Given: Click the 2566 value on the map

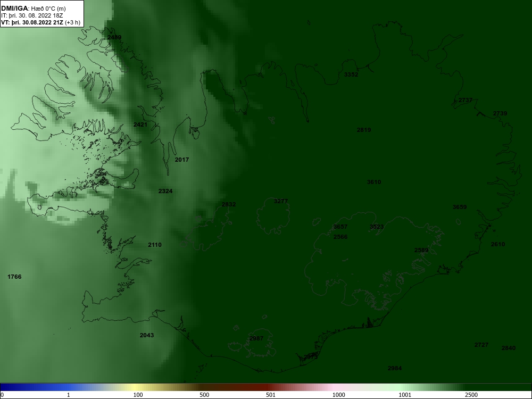Looking at the screenshot, I should 340,237.
